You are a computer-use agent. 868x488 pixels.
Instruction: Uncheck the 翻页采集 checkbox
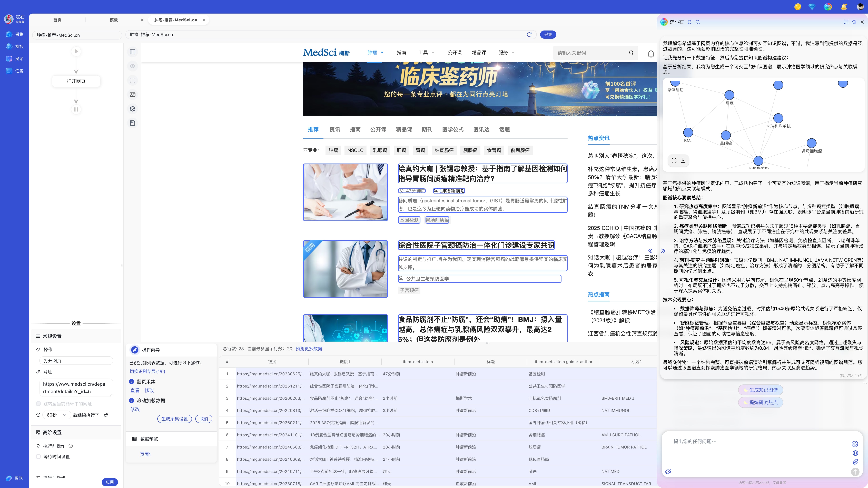(131, 382)
